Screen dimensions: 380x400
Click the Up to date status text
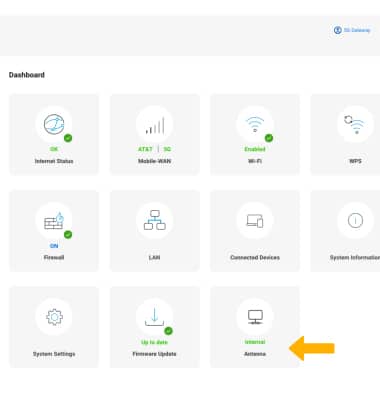(154, 342)
